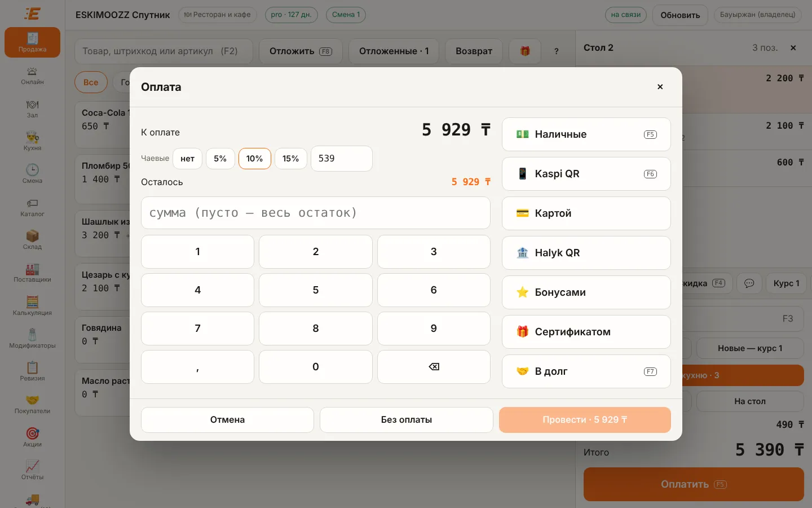812x508 pixels.
Task: Open Отложенные · 1 list
Action: point(394,51)
